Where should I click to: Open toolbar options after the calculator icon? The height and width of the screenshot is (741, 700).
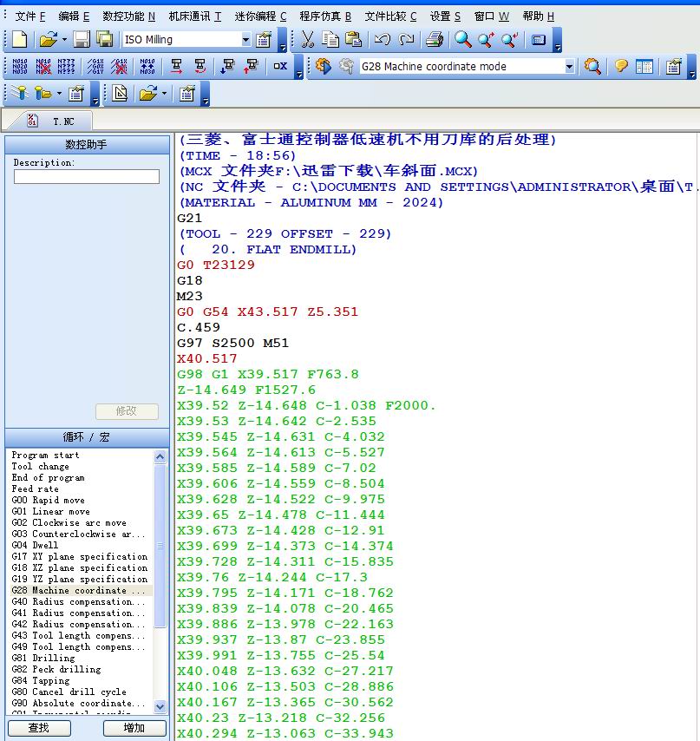[558, 40]
